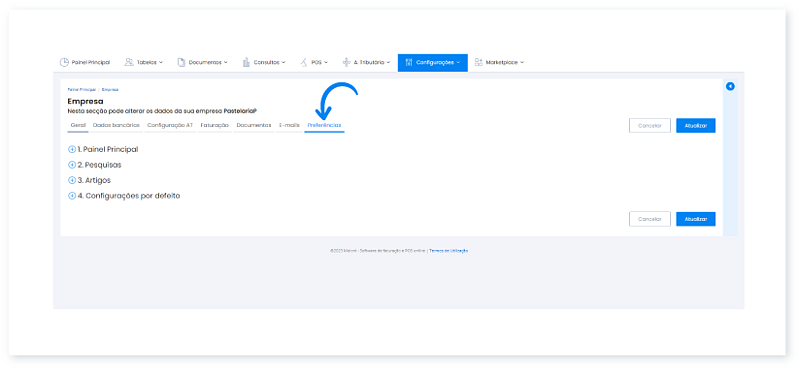Click the Painel Principal pie-chart icon
800x369 pixels.
pyautogui.click(x=64, y=62)
